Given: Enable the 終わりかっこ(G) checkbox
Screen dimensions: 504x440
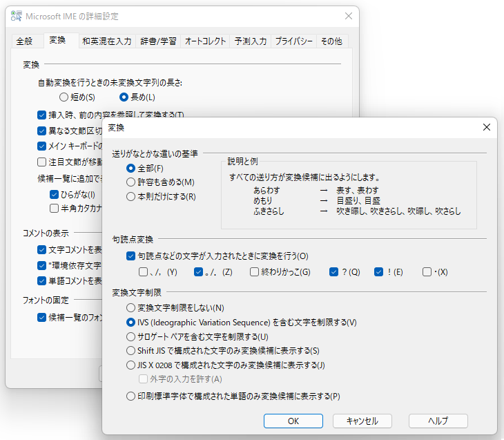Looking at the screenshot, I should [x=254, y=272].
